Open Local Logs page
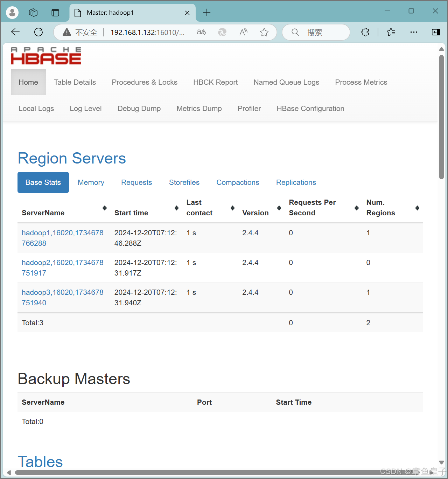The width and height of the screenshot is (448, 479). point(36,109)
